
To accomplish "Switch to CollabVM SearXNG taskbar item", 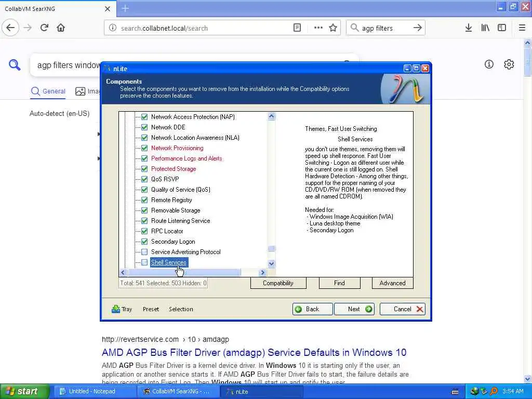I will (178, 392).
